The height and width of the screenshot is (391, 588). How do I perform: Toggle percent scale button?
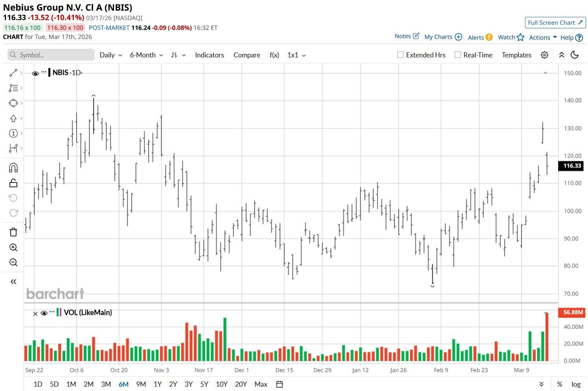click(x=559, y=384)
